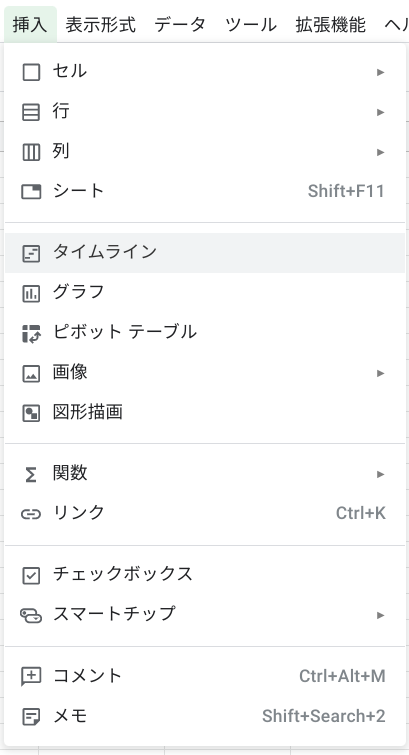This screenshot has height=755, width=409.
Task: Open the 表示形式 menu
Action: tap(101, 25)
